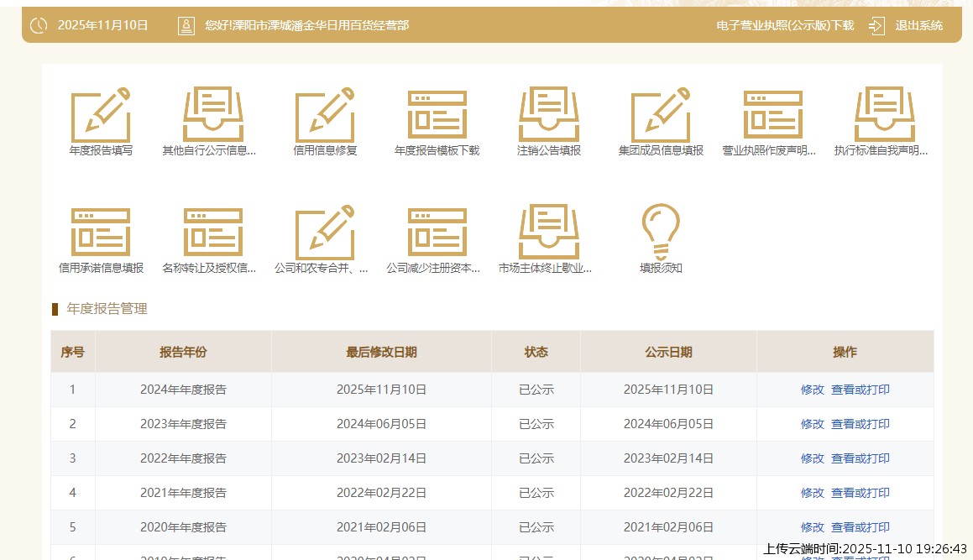Open 年度报告模板下载 icon

pyautogui.click(x=437, y=115)
